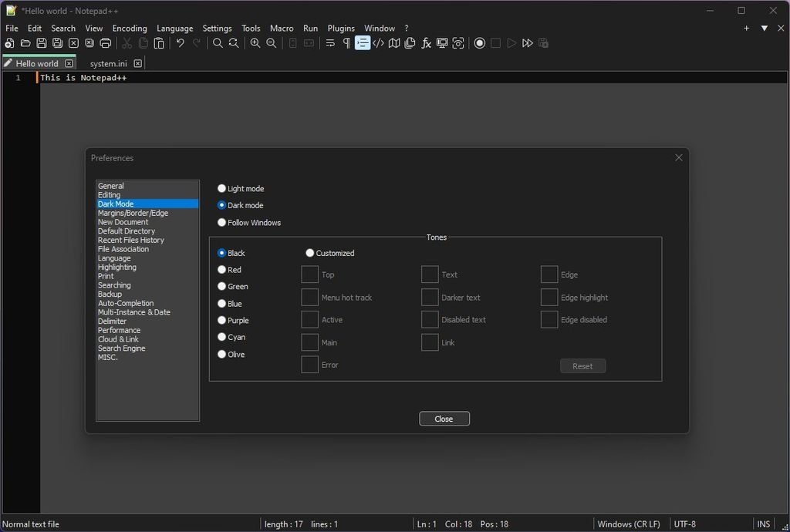The image size is (790, 532).
Task: Click the Reset button in Tones section
Action: coord(582,365)
